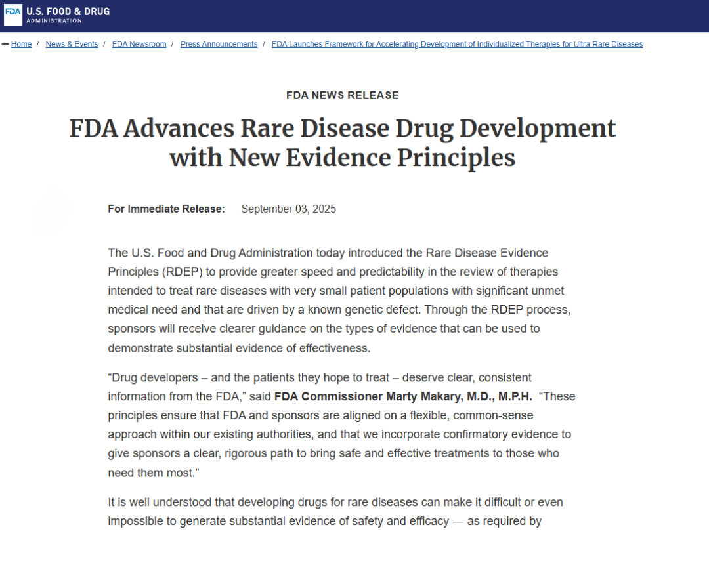Click the 'For Immediate Release:' label
709x588 pixels.
[x=166, y=209]
